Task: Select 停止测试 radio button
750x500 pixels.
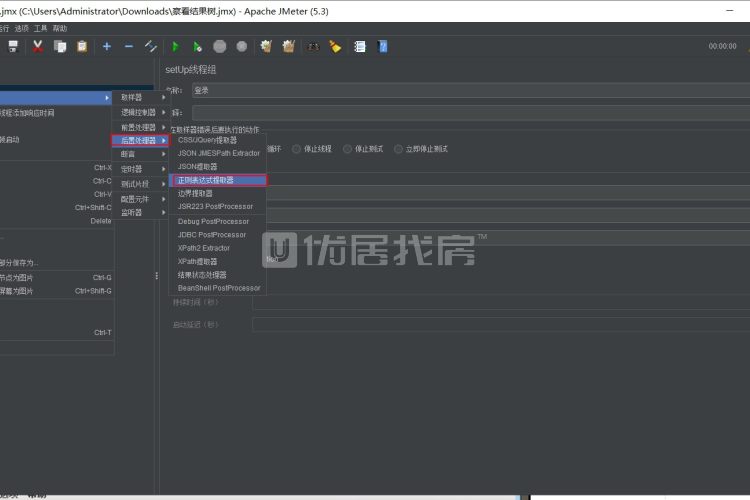Action: (x=348, y=149)
